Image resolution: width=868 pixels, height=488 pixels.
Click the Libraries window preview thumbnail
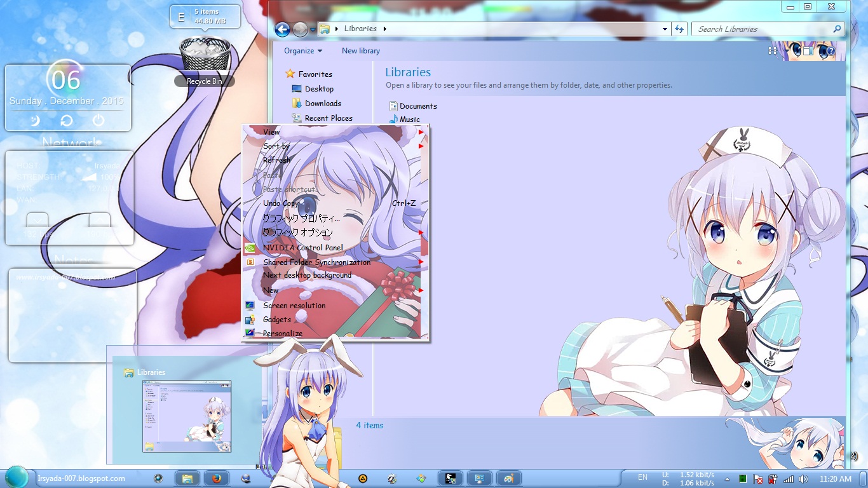(187, 416)
